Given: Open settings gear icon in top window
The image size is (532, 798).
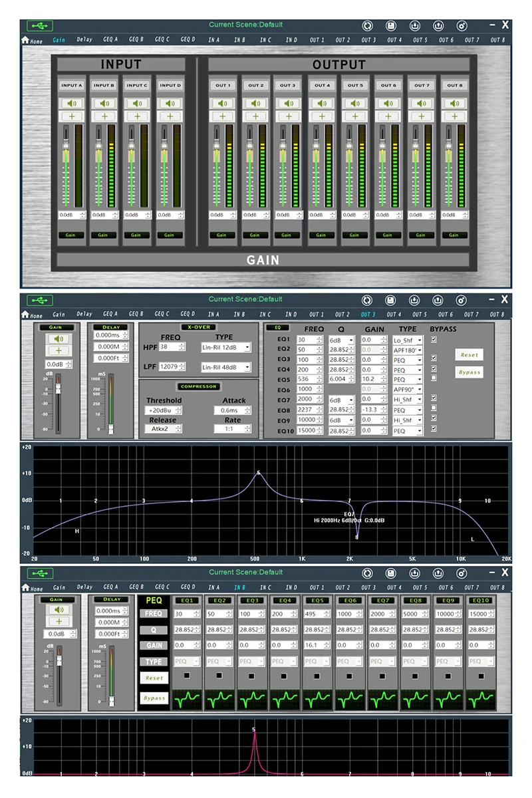Looking at the screenshot, I should (462, 25).
